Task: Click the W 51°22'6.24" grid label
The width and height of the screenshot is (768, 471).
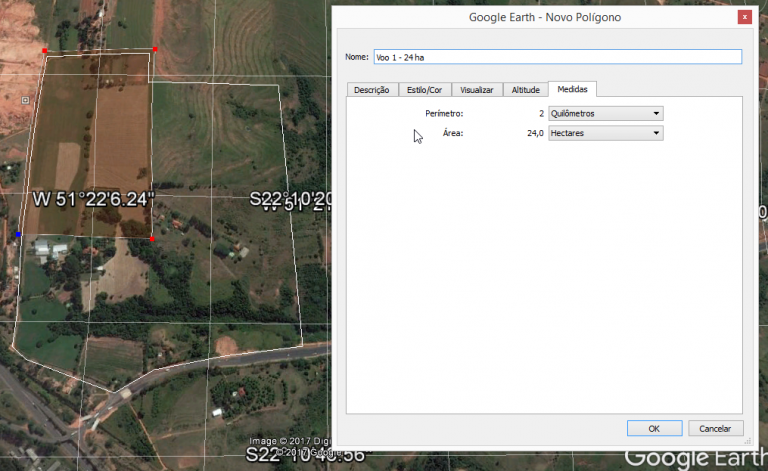Action: pyautogui.click(x=93, y=199)
